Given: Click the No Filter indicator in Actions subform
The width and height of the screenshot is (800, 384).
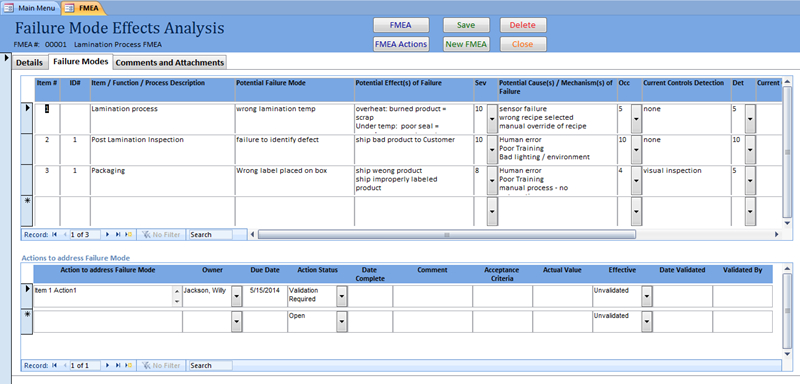Looking at the screenshot, I should pos(161,365).
